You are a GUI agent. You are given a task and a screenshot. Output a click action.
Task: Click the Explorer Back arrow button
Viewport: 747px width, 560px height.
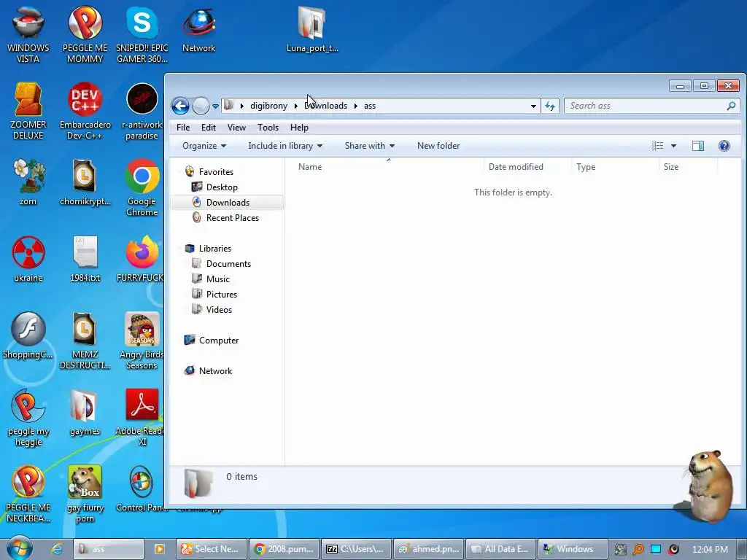click(181, 106)
